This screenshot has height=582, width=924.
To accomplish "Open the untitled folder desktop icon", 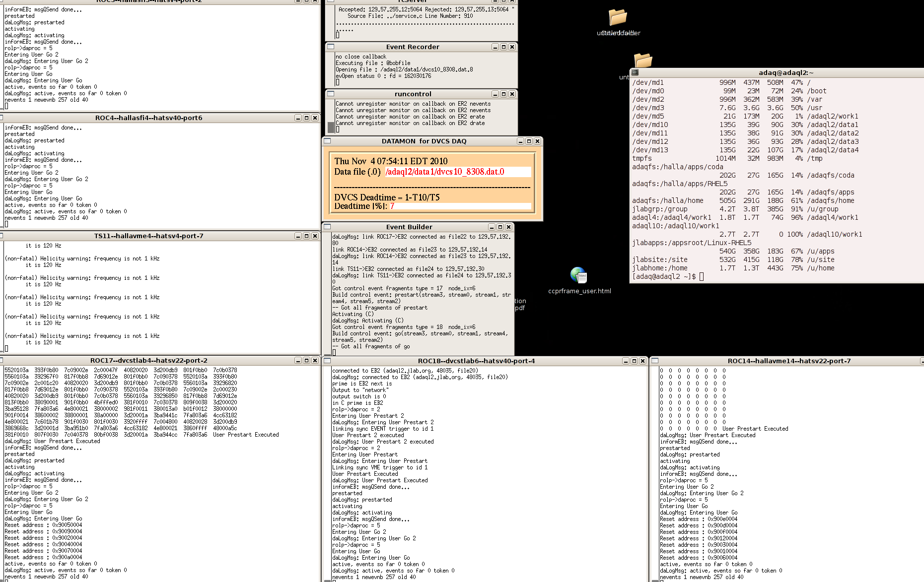I will 618,18.
